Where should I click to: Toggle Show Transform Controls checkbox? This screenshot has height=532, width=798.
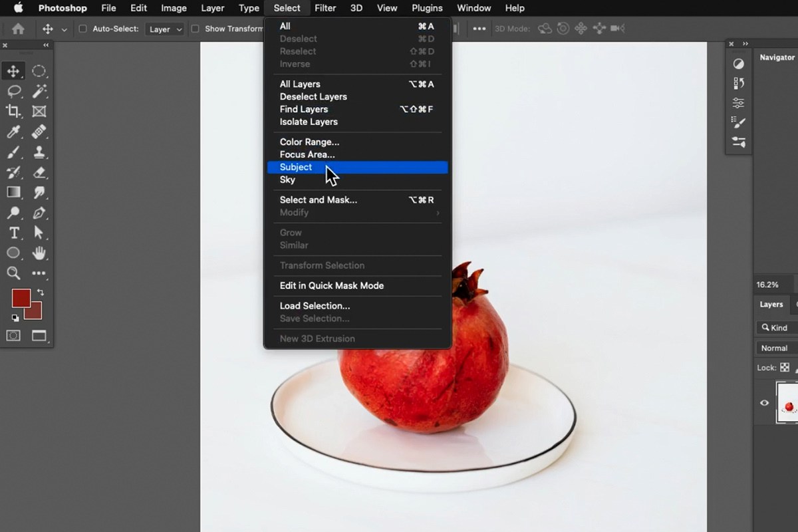pos(196,29)
